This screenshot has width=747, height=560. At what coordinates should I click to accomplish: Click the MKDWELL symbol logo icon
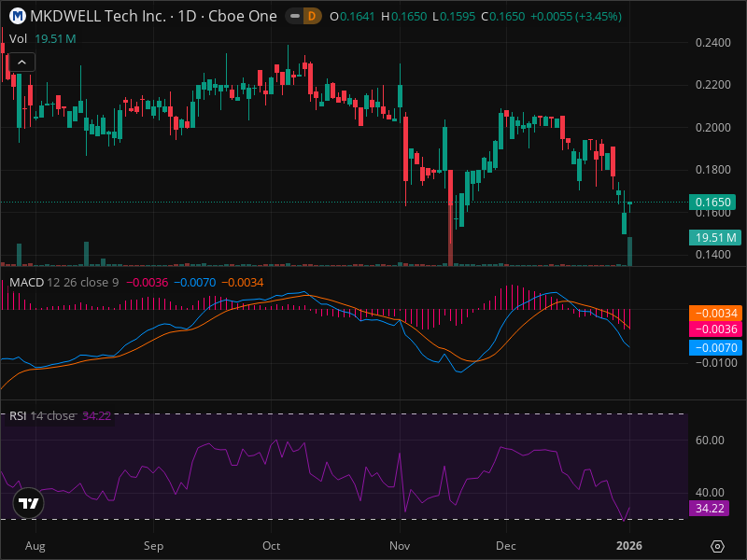(18, 16)
